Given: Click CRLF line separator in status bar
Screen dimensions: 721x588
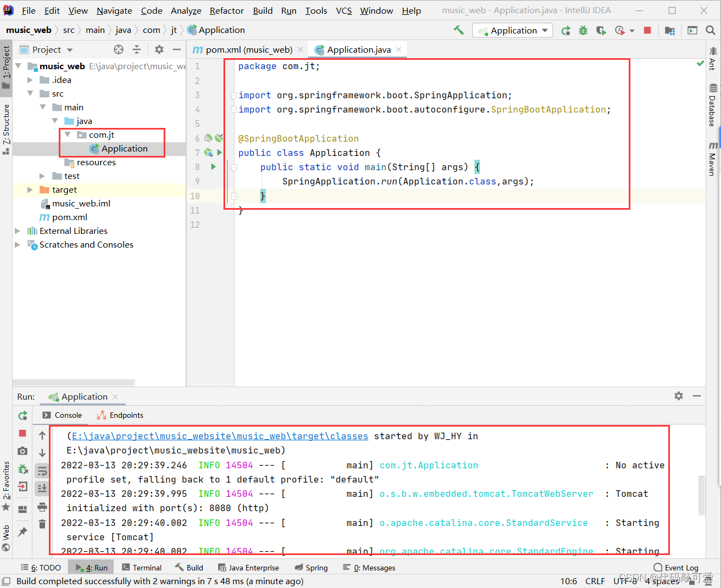Looking at the screenshot, I should pyautogui.click(x=595, y=581).
